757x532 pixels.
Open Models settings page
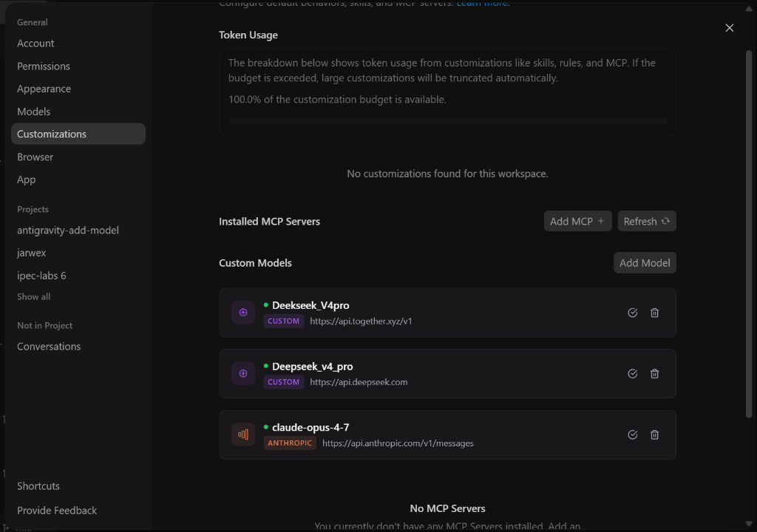(x=34, y=112)
